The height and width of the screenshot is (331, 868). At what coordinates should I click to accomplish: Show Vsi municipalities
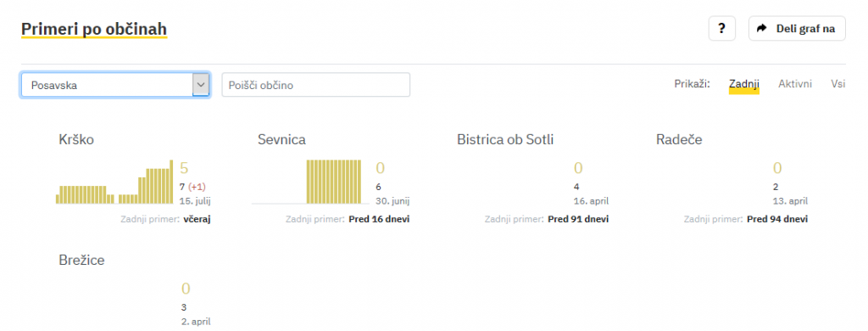838,84
